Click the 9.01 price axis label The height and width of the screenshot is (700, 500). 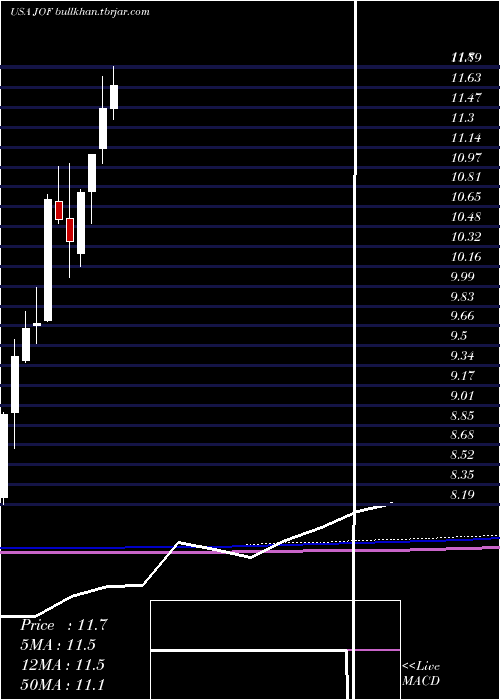tap(462, 396)
